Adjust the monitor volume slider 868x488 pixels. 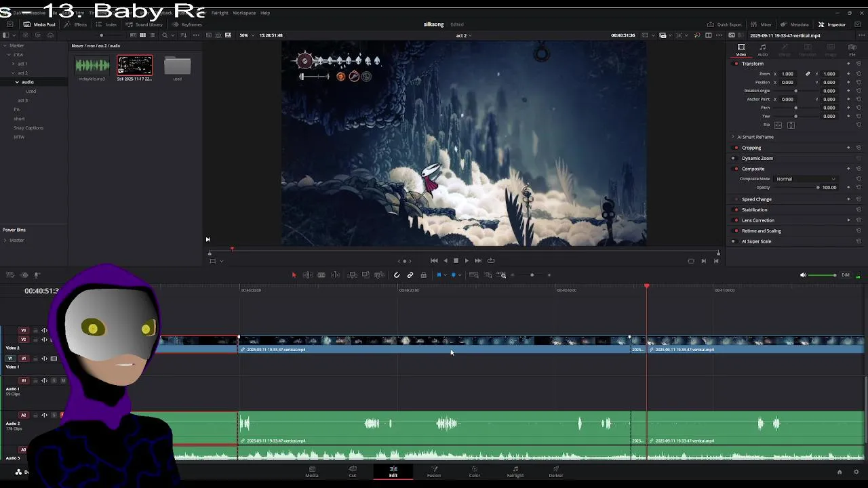click(823, 275)
